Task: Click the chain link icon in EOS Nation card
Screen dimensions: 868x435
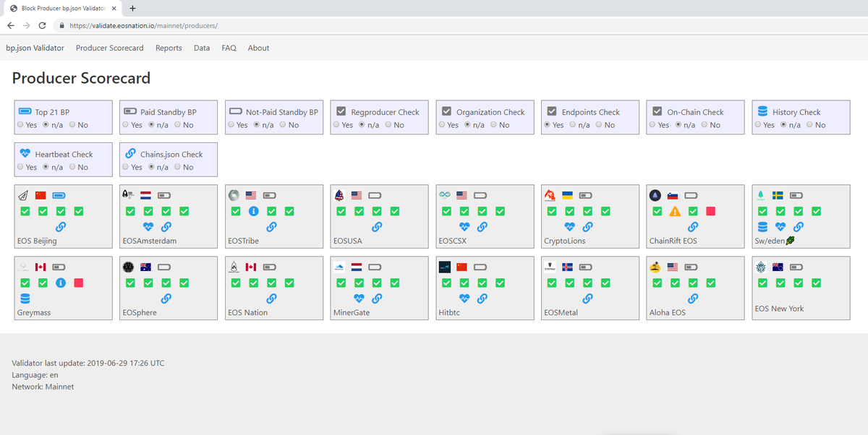Action: pyautogui.click(x=271, y=298)
